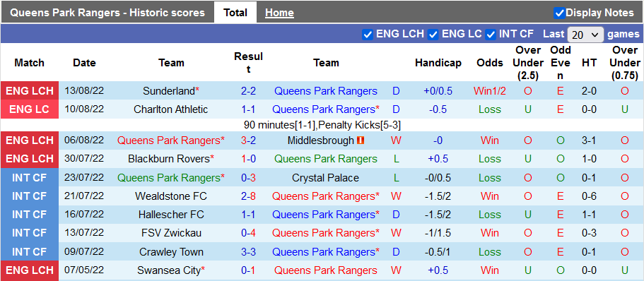
Task: Click the 3-3 result versus Crawley Town
Action: pos(249,252)
